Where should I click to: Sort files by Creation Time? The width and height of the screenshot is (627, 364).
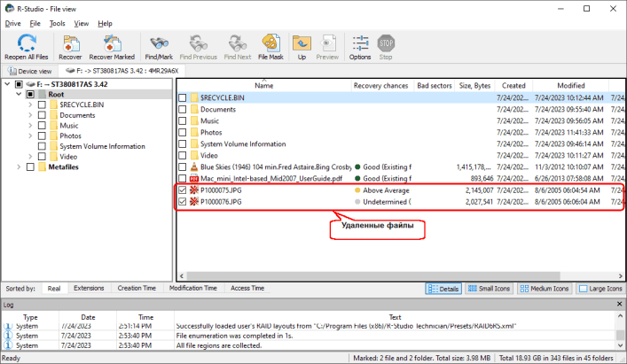137,288
